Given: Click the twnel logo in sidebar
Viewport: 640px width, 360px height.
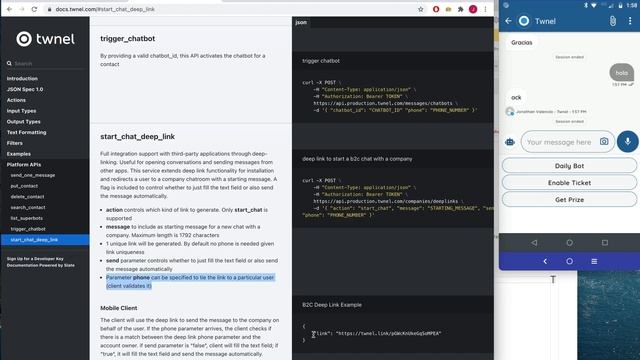Looking at the screenshot, I should (45, 39).
